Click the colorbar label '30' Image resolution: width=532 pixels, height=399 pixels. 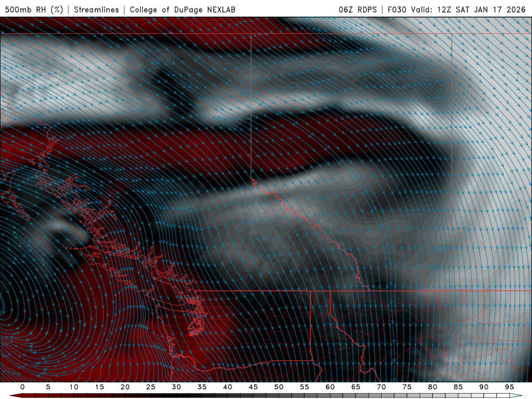click(x=176, y=387)
